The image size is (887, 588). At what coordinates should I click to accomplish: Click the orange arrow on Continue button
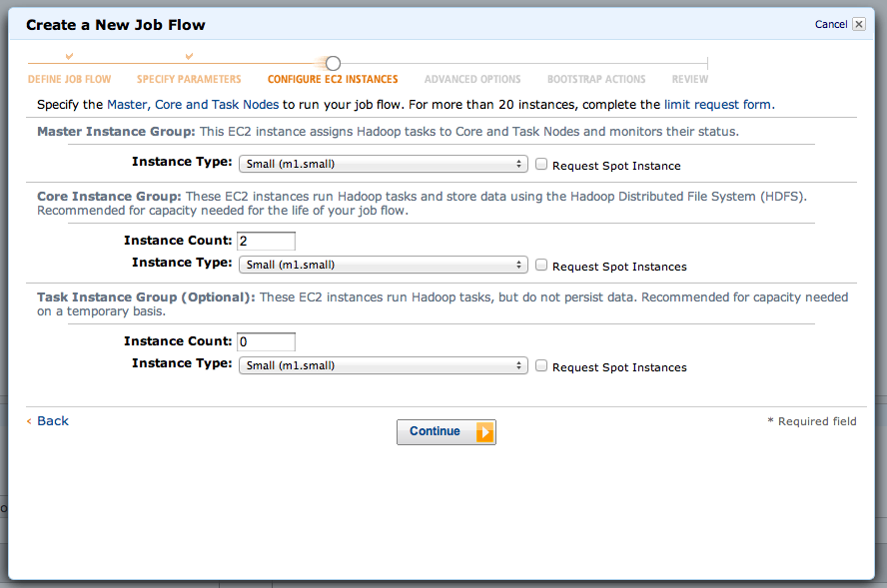pos(483,432)
